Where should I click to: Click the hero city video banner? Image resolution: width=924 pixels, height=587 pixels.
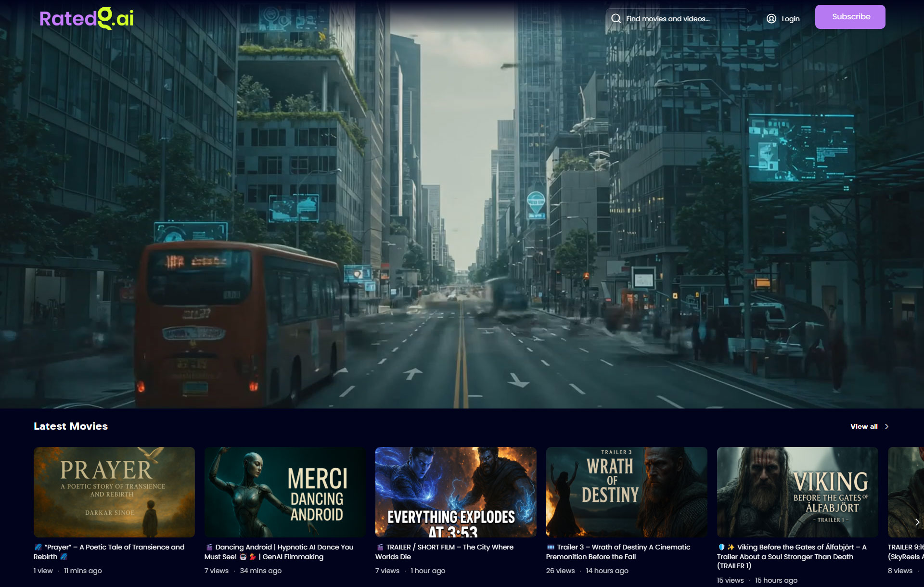[462, 207]
